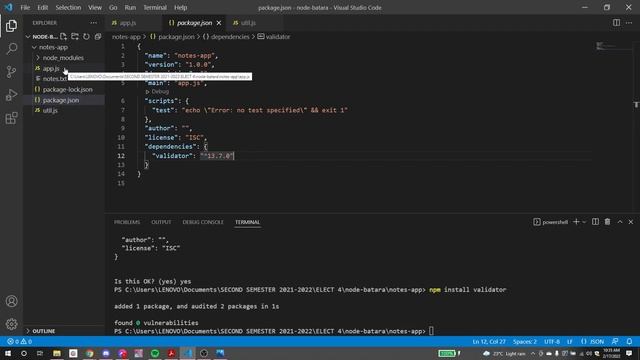Image resolution: width=640 pixels, height=360 pixels.
Task: Open the terminal launch profile dropdown
Action: pos(584,222)
